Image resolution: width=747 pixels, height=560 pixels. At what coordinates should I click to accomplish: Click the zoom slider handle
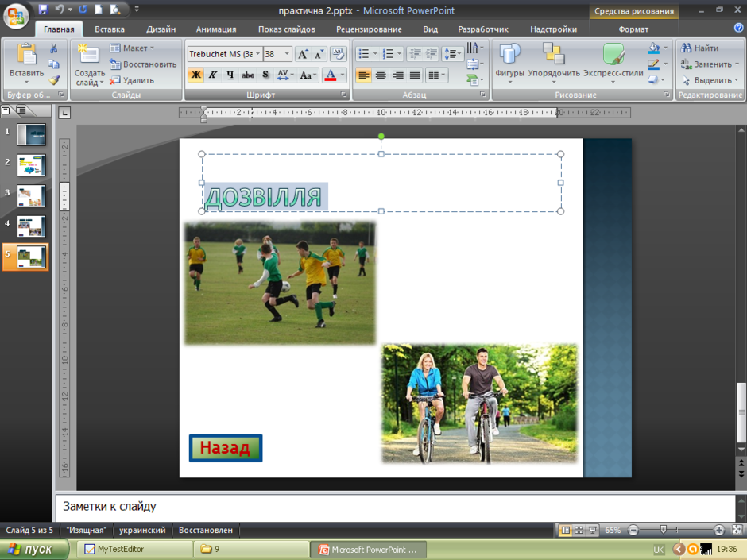coord(663,530)
